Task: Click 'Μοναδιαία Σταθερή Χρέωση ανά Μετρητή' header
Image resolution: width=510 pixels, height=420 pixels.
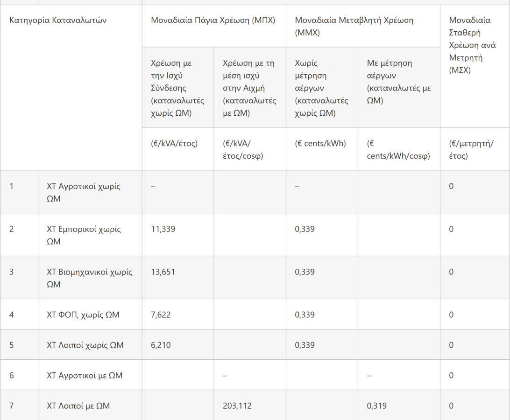Action: click(472, 45)
